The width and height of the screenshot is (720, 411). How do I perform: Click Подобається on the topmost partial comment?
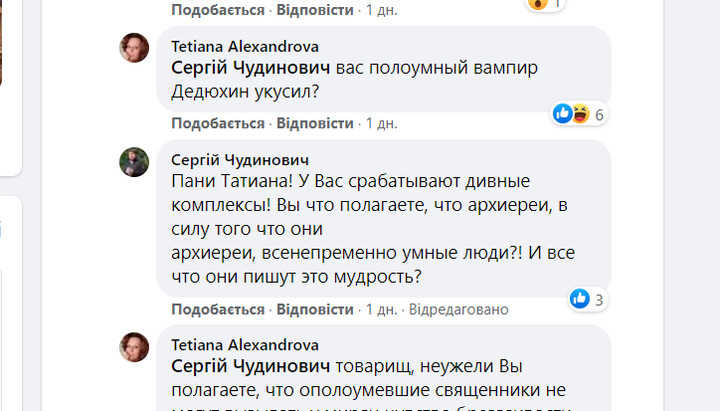click(x=218, y=10)
